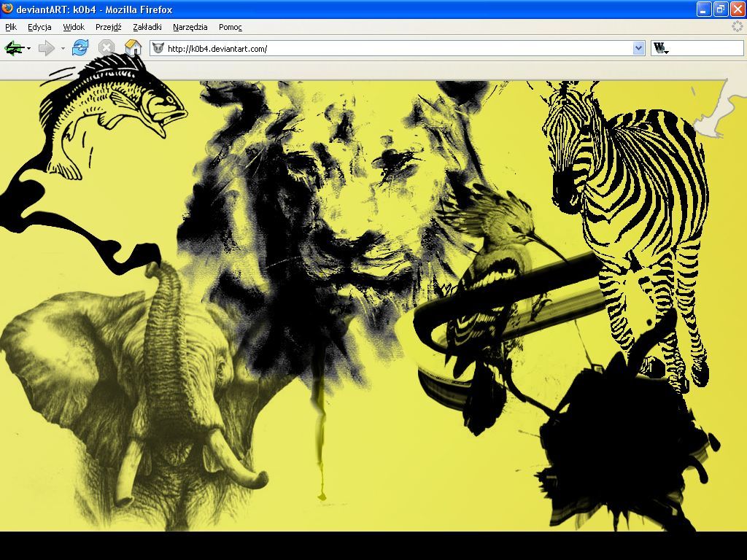This screenshot has height=560, width=747.
Task: Click the address bar URL field
Action: tap(399, 48)
